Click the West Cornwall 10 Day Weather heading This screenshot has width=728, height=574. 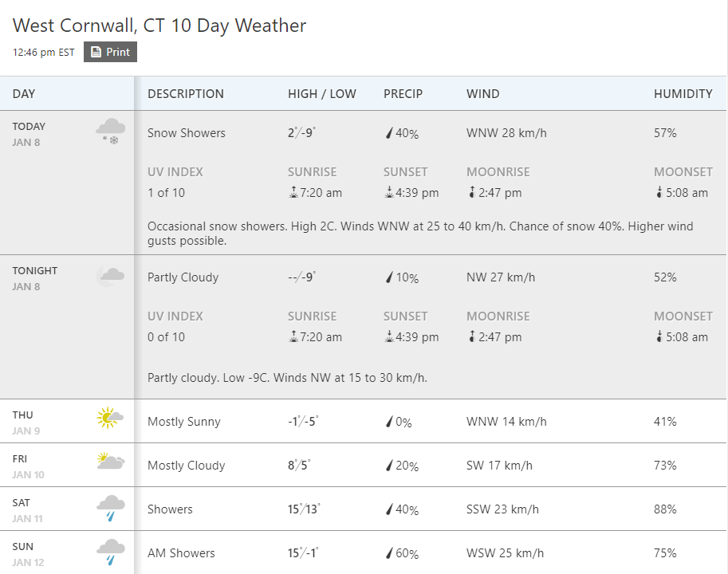159,26
